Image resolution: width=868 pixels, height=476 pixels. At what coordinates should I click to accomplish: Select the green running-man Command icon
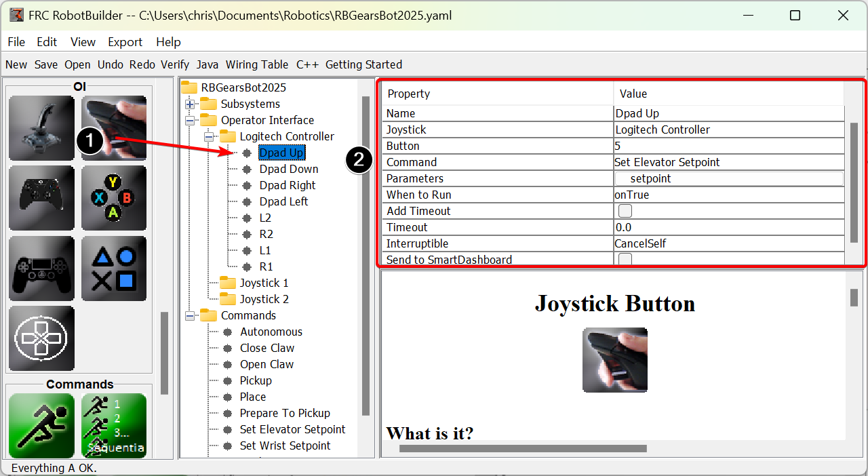[x=42, y=426]
